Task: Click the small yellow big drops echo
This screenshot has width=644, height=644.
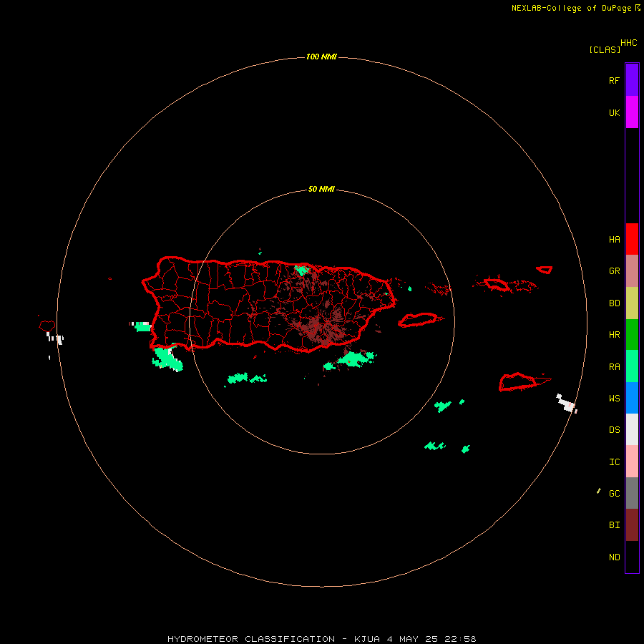Action: 598,491
